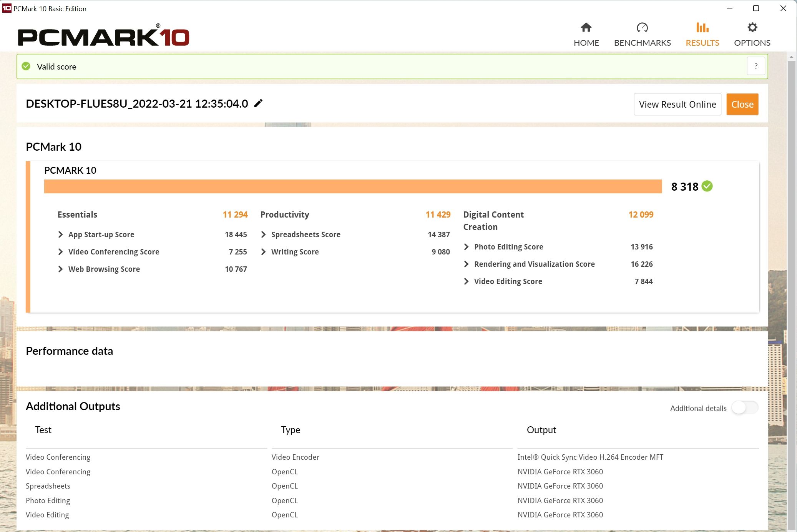Image resolution: width=797 pixels, height=532 pixels.
Task: Maximize the PCMark 10 window
Action: click(x=756, y=8)
